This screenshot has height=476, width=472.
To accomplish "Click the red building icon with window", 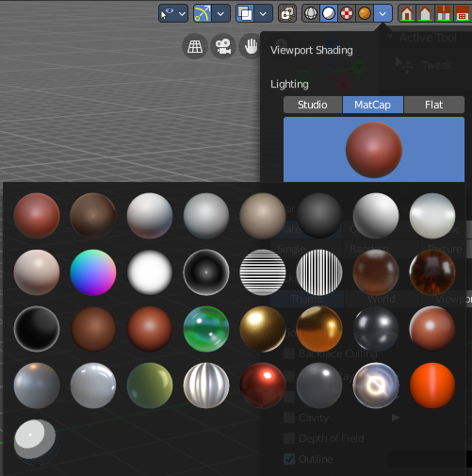I will pos(462,13).
